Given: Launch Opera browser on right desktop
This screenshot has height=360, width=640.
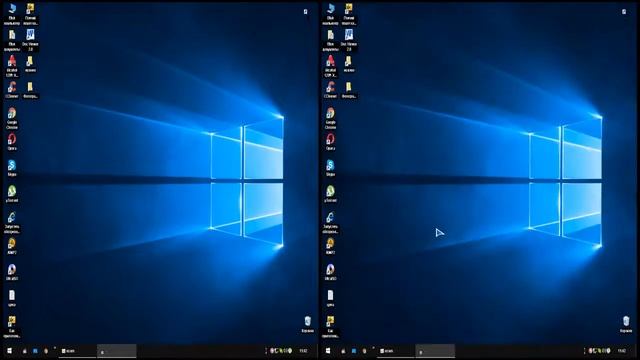Looking at the screenshot, I should (330, 142).
